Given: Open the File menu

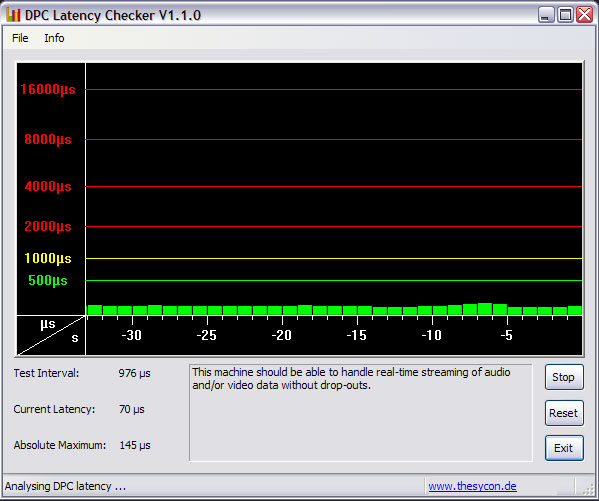Looking at the screenshot, I should tap(20, 38).
